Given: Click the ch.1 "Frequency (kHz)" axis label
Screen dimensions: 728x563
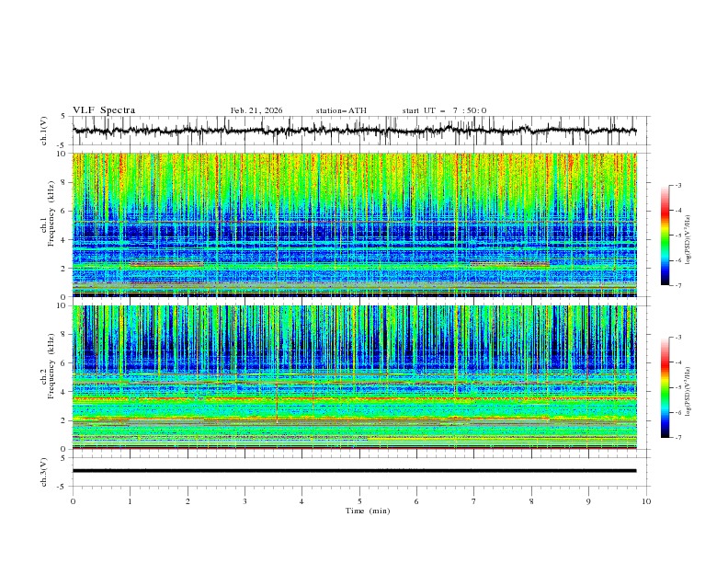Looking at the screenshot, I should (51, 214).
